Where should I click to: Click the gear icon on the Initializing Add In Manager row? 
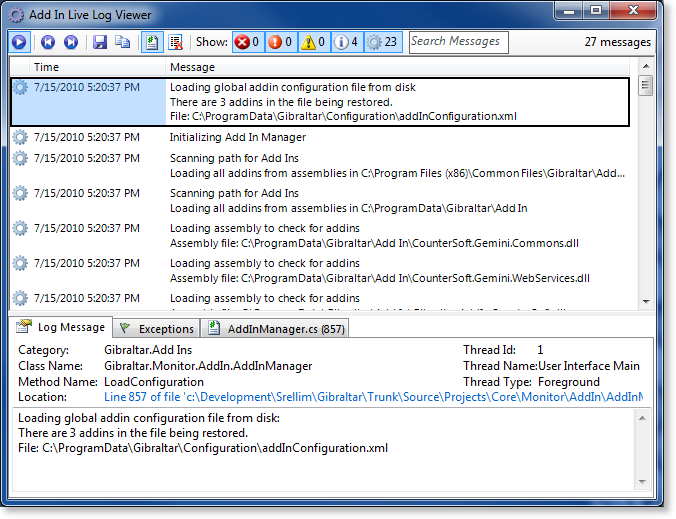(20, 137)
